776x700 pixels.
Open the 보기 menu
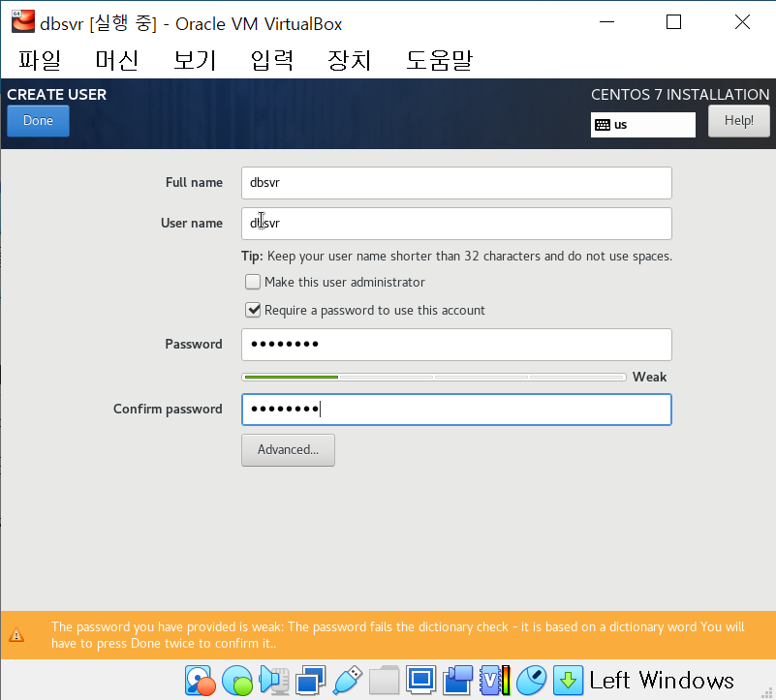coord(195,60)
